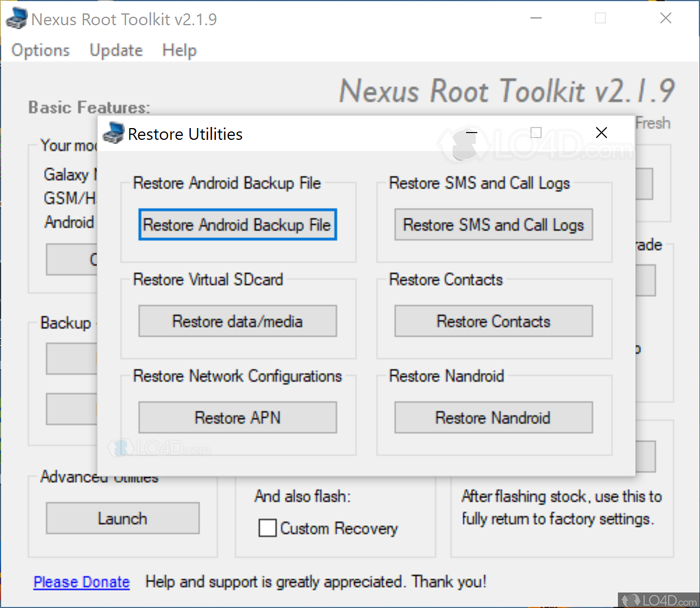Click the Restore Virtual SDcard group label

(208, 279)
